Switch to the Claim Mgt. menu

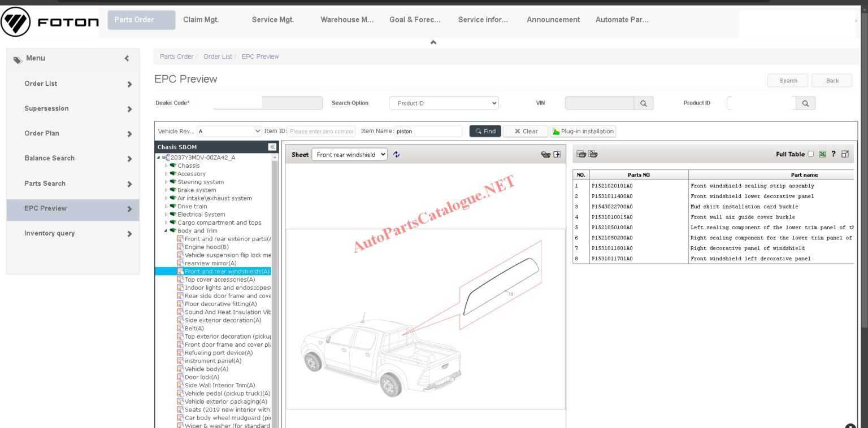point(201,19)
